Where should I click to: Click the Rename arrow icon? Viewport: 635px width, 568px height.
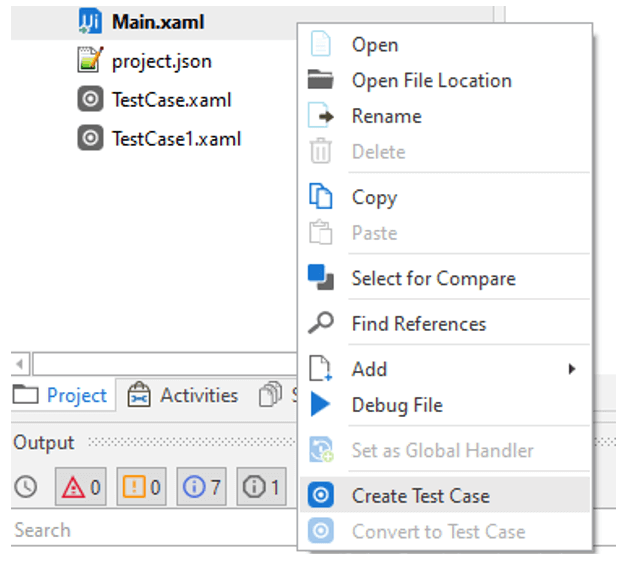(x=320, y=116)
